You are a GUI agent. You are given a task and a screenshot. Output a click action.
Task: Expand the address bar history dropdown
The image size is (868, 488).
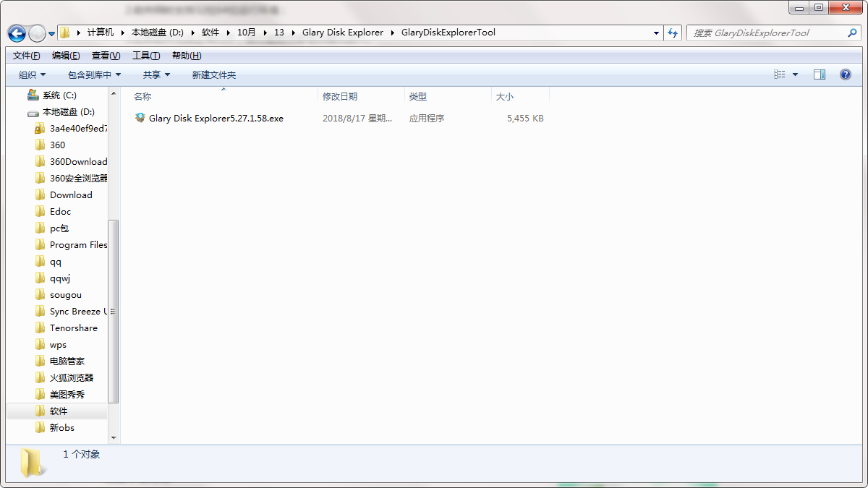pos(657,33)
